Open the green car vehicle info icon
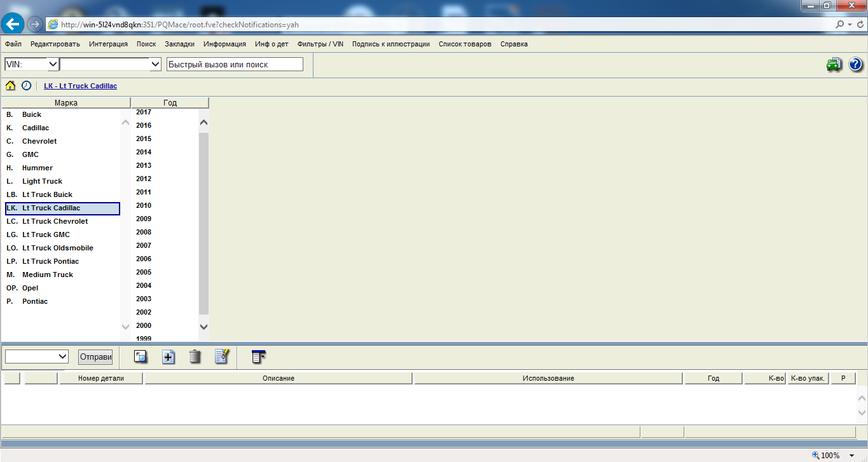 point(834,64)
